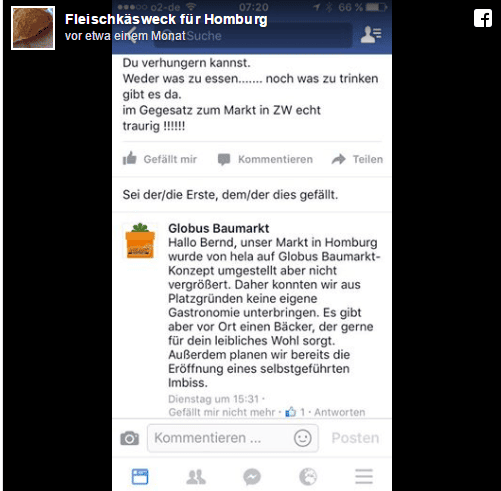Open the Facebook logo icon
Viewport: 501px width, 491px height.
483,18
